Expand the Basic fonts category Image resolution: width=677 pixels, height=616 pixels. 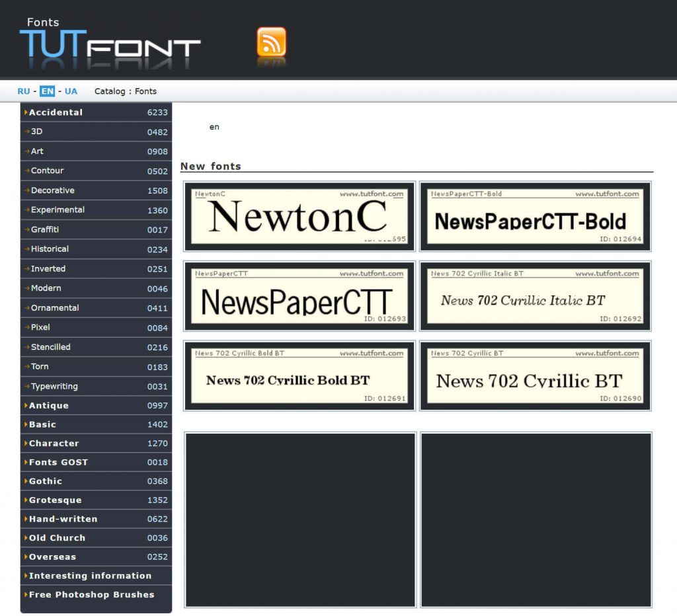coord(42,424)
